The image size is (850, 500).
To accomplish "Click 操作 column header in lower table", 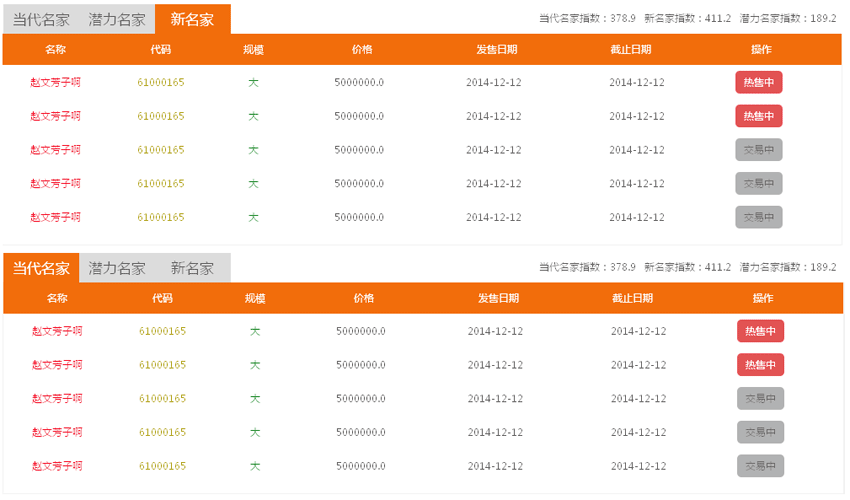I will click(x=763, y=298).
